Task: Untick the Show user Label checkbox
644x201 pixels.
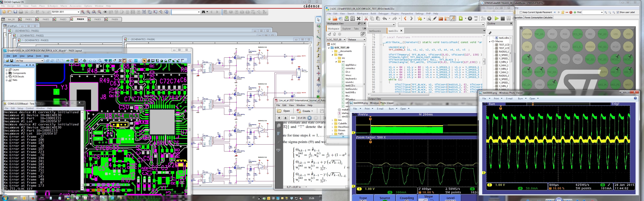Action: (x=618, y=12)
